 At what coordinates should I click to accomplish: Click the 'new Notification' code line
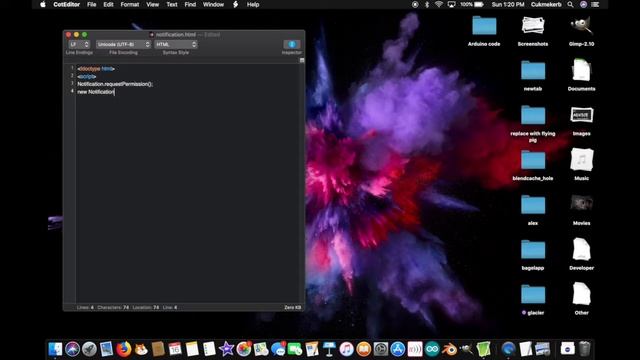point(96,92)
